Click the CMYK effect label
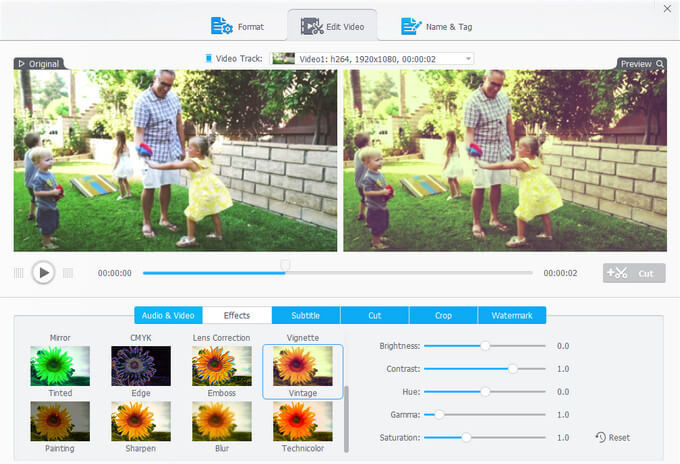This screenshot has height=464, width=680. coord(141,337)
